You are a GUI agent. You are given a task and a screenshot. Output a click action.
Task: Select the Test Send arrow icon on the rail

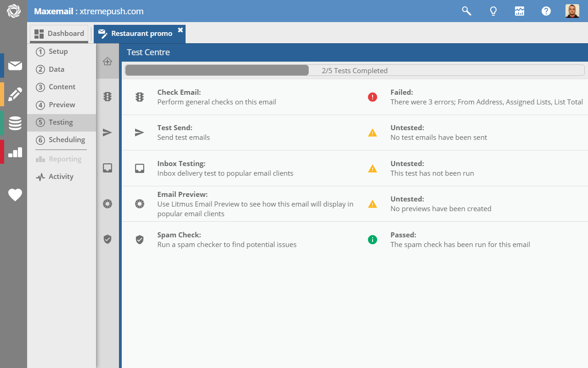point(107,132)
